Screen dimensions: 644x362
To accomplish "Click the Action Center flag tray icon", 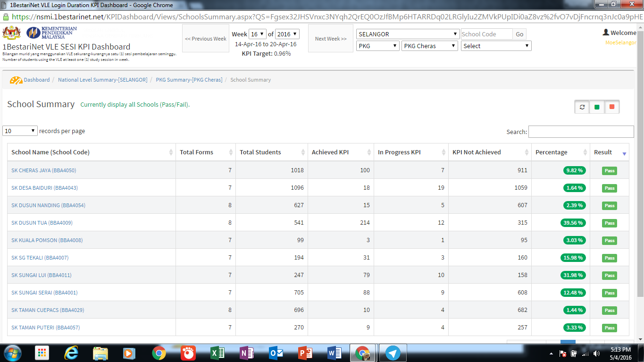I will (563, 354).
